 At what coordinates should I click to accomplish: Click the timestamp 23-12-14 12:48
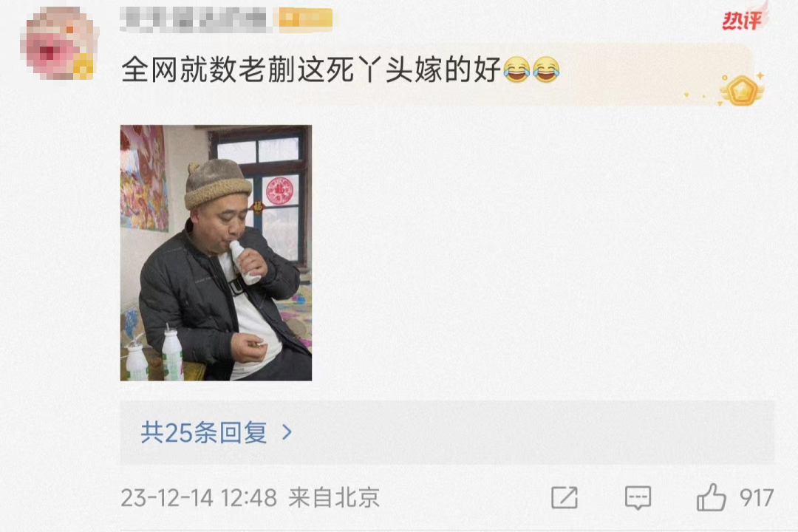click(199, 497)
